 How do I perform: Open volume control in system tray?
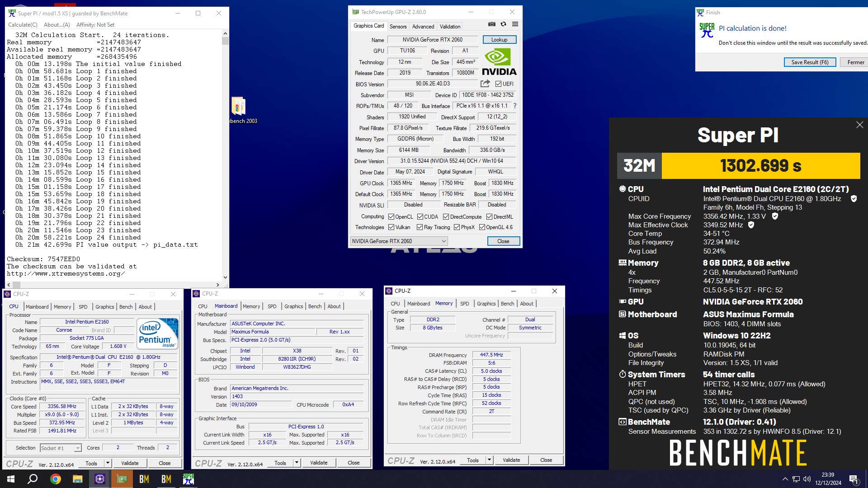click(x=807, y=479)
